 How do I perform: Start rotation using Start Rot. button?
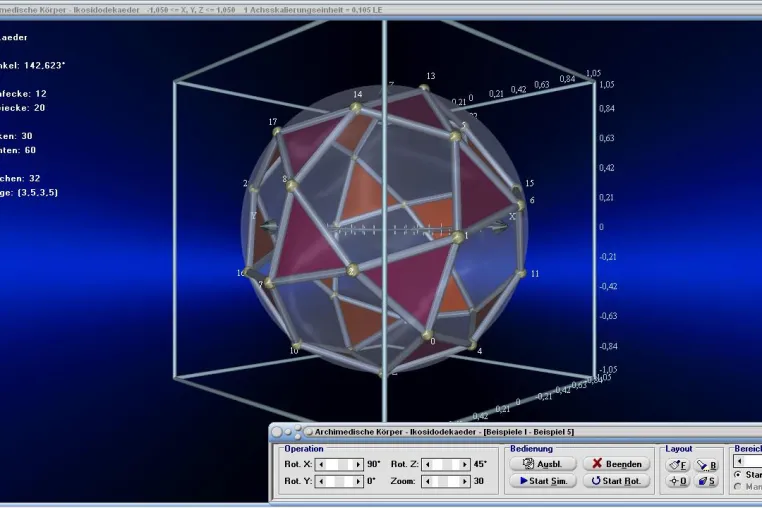(x=617, y=481)
